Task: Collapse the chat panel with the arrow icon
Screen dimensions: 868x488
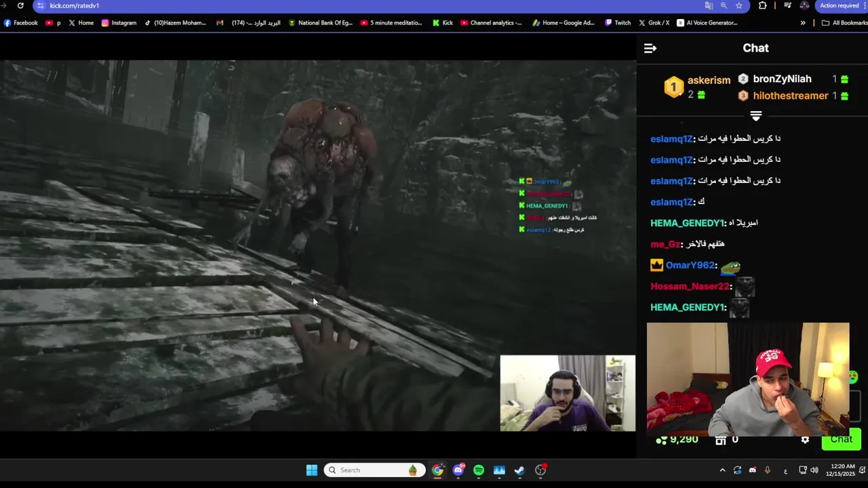Action: coord(650,48)
